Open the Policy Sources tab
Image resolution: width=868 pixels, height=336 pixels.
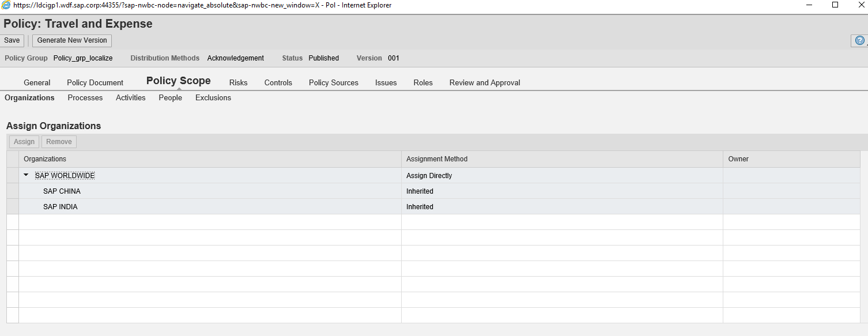(334, 82)
